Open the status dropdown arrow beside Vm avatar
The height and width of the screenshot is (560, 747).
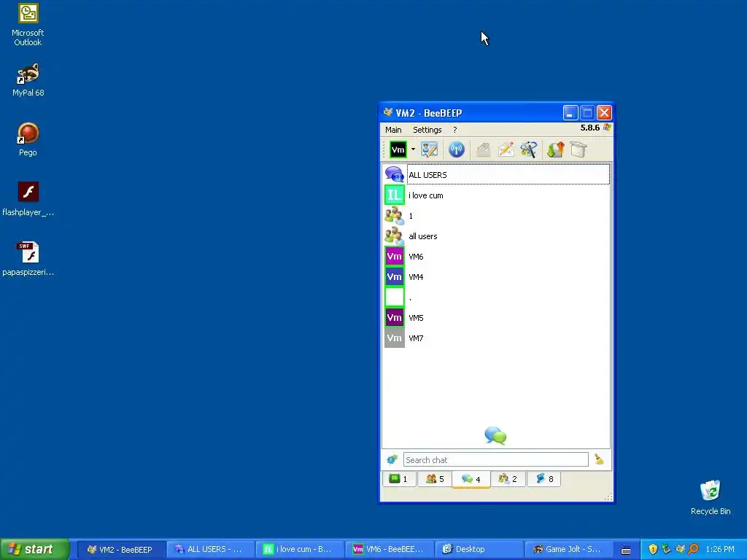(x=413, y=149)
